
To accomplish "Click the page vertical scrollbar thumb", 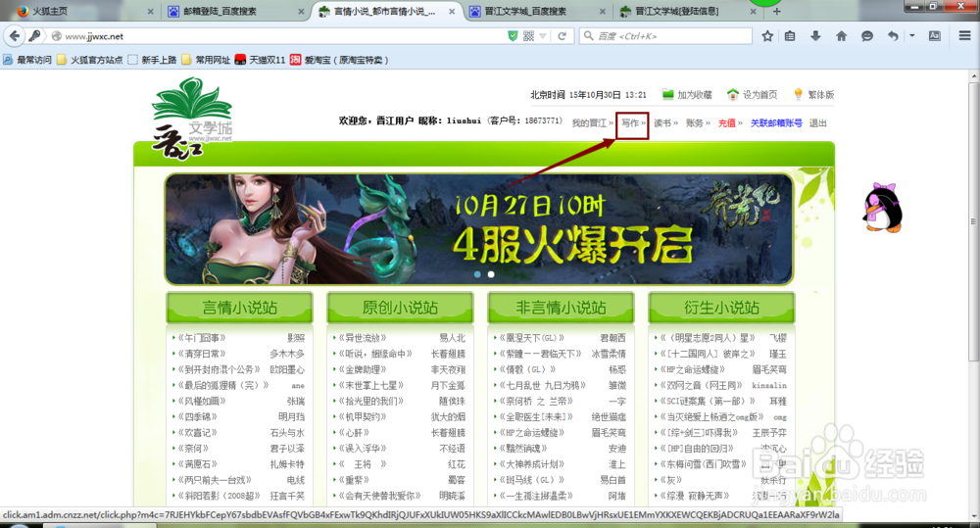I will click(x=974, y=221).
